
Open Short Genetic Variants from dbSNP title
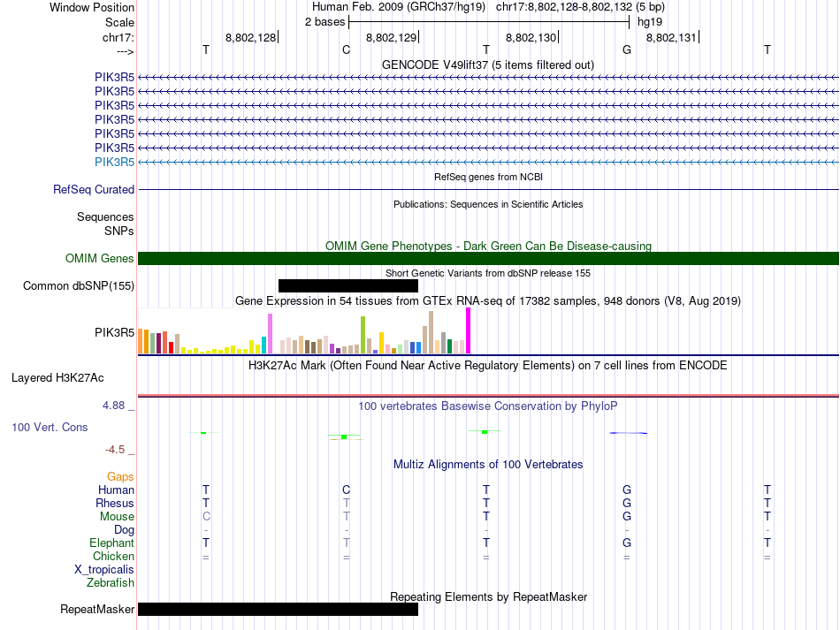(x=488, y=273)
